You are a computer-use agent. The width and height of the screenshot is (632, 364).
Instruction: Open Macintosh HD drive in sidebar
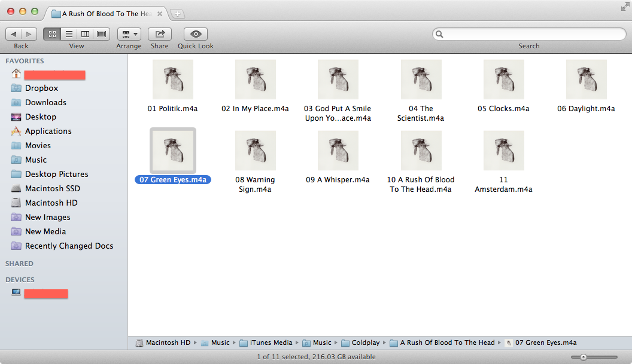44,203
